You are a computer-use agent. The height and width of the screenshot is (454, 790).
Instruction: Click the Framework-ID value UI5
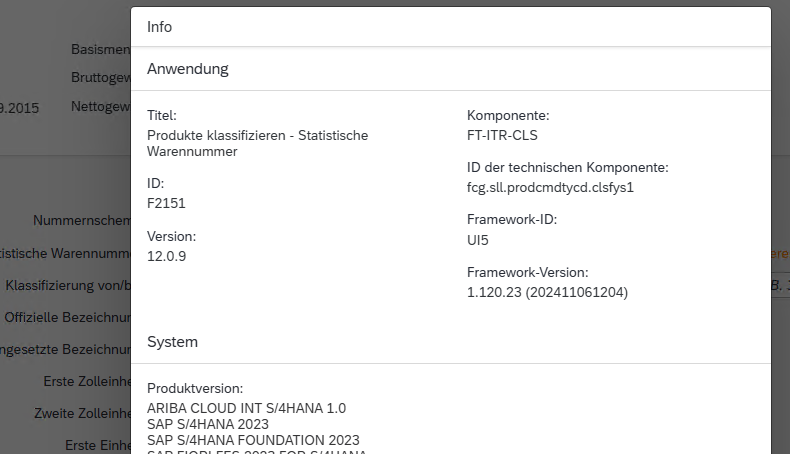(478, 240)
